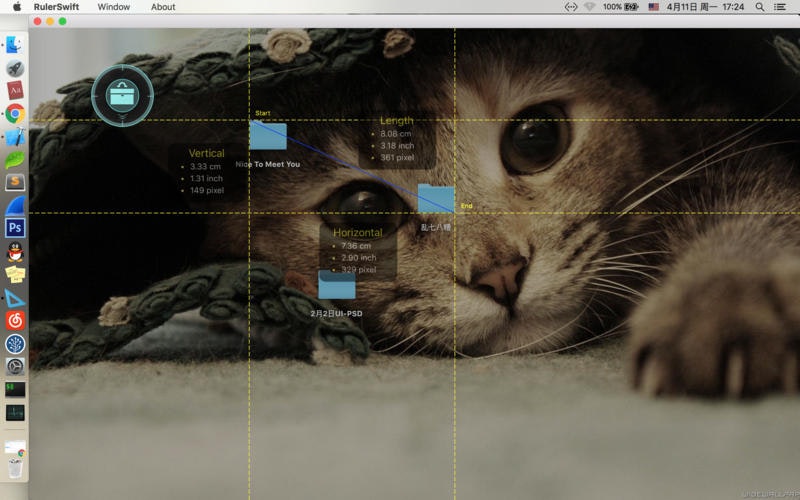Image resolution: width=800 pixels, height=500 pixels.
Task: Open Activity Monitor from the Dock
Action: pyautogui.click(x=15, y=412)
